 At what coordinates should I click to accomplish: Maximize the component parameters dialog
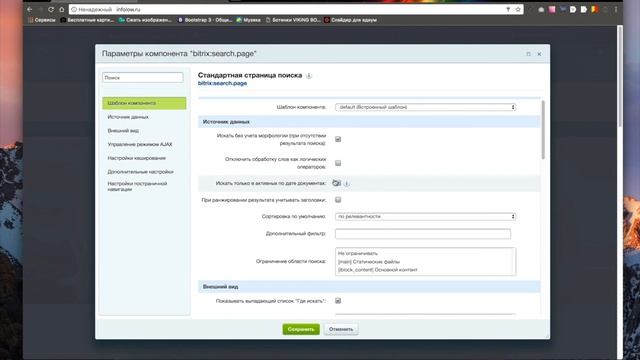coord(529,54)
